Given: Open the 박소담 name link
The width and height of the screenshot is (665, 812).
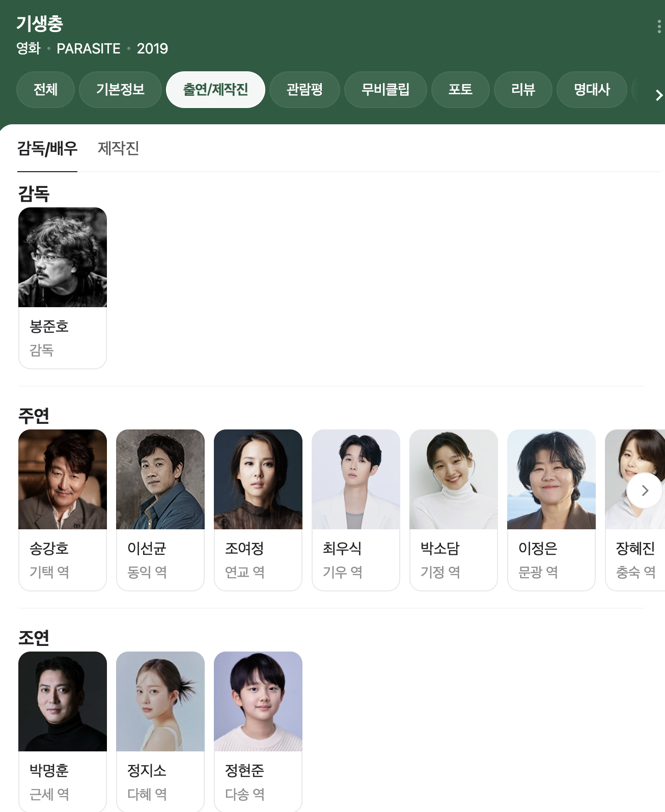Looking at the screenshot, I should click(440, 549).
